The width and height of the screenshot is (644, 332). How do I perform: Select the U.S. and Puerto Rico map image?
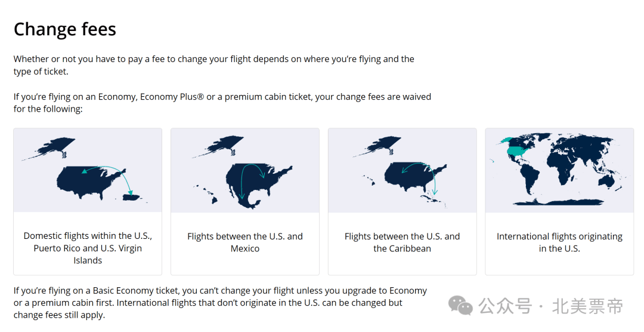click(x=88, y=170)
